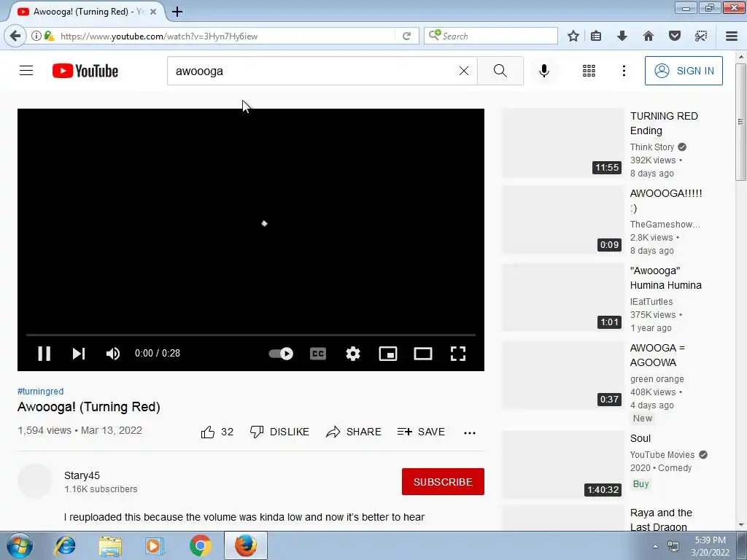Open the TURNING RED Ending video title
The width and height of the screenshot is (747, 560).
click(x=664, y=123)
